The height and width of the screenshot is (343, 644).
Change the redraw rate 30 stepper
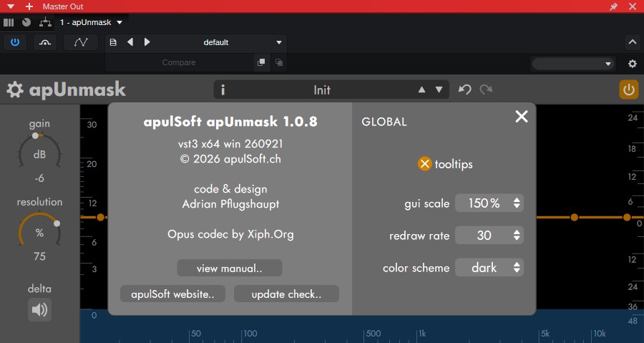489,235
